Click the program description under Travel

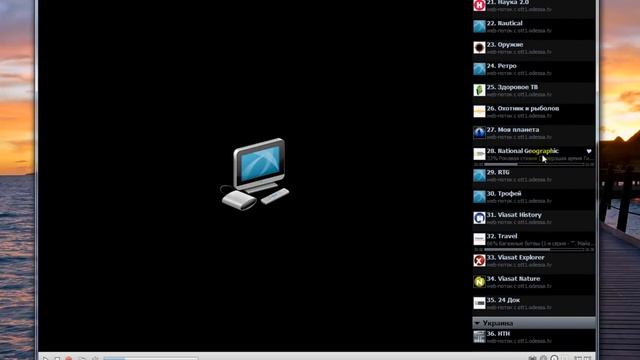[540, 244]
